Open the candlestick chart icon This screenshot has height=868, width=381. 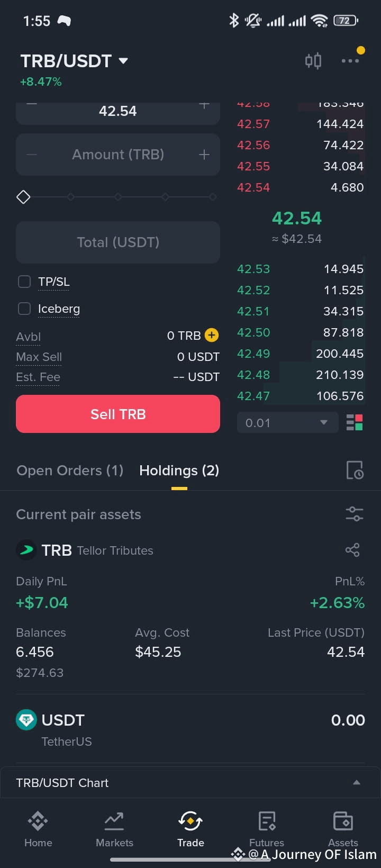313,61
